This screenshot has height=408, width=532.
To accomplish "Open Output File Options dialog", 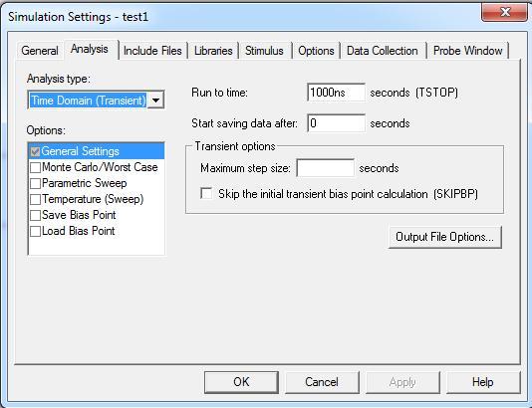I will coord(444,237).
